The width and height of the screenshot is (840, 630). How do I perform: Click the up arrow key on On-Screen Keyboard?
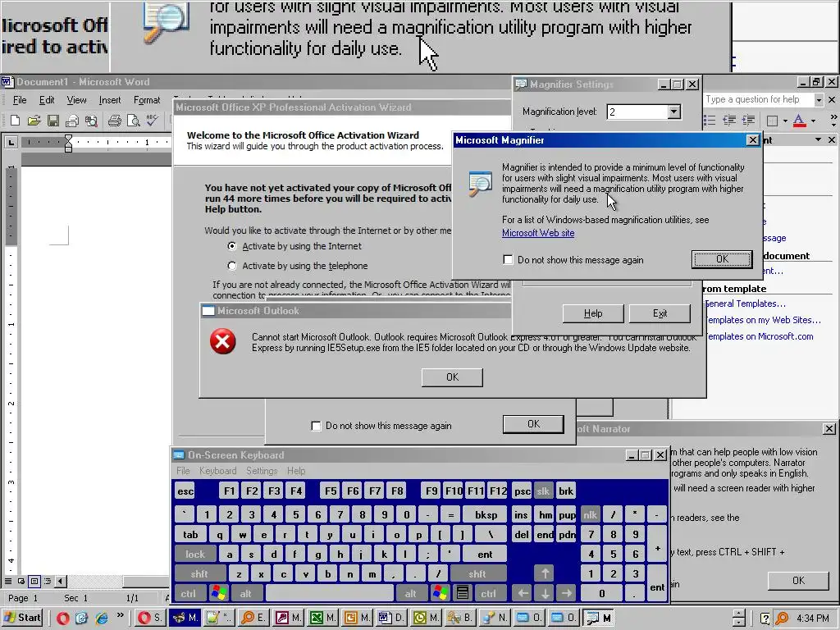(545, 573)
